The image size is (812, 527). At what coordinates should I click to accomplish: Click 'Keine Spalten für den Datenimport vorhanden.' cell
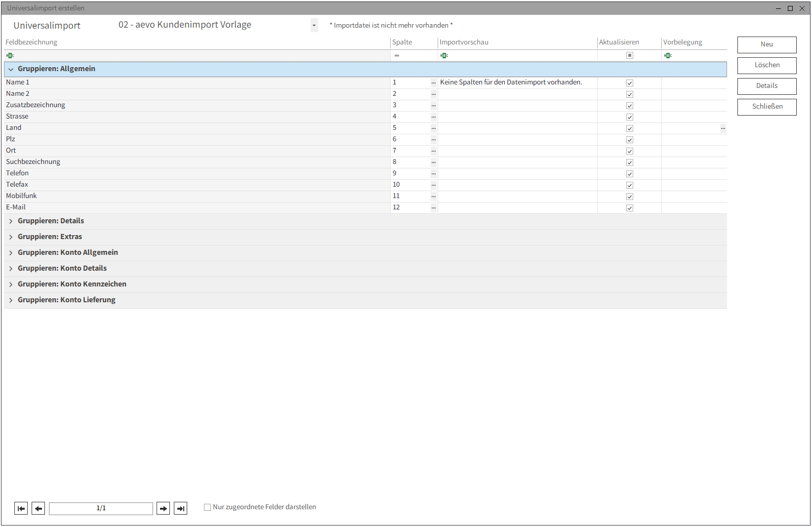point(517,82)
